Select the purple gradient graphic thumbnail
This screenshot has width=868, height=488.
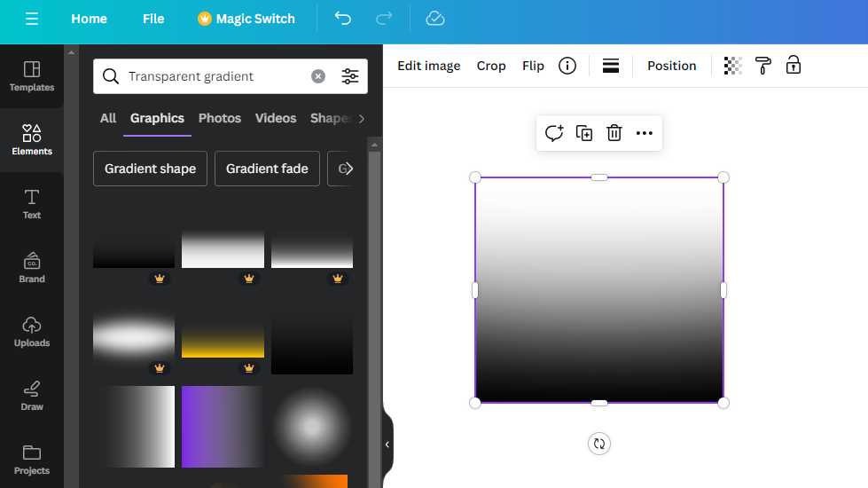223,427
